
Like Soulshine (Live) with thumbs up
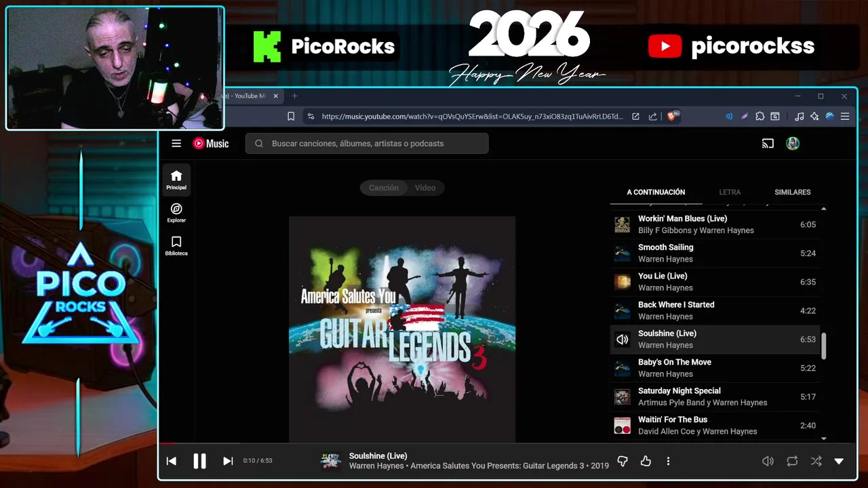646,461
